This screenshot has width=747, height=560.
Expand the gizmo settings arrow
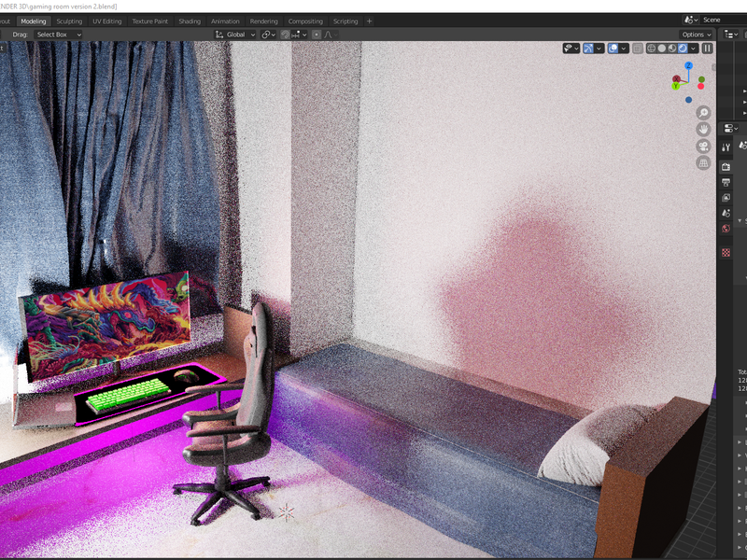[x=599, y=49]
